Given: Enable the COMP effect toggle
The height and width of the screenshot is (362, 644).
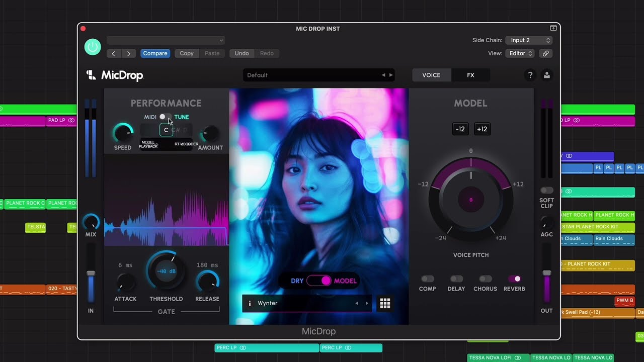Looking at the screenshot, I should [427, 279].
